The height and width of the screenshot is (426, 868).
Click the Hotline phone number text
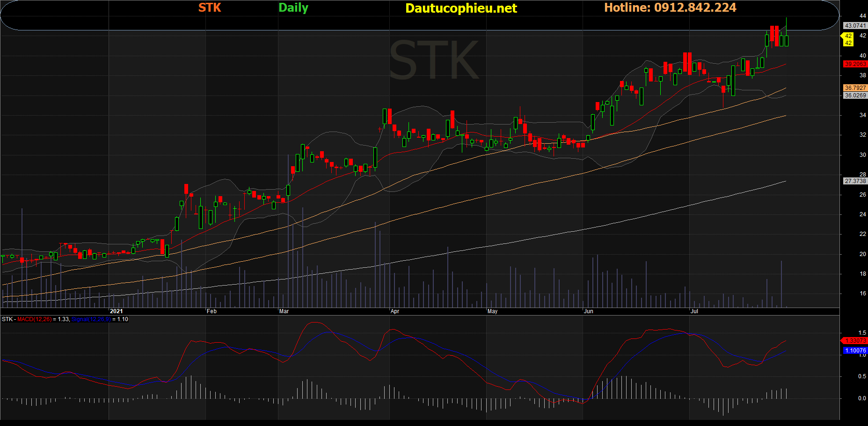pyautogui.click(x=670, y=7)
